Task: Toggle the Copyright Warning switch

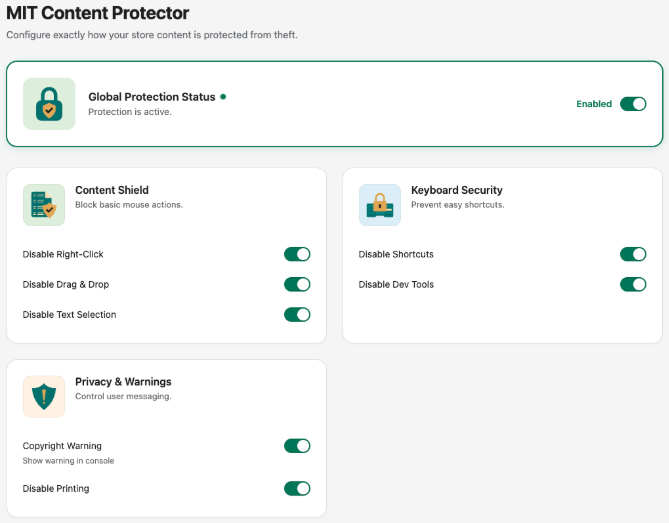Action: (x=297, y=446)
